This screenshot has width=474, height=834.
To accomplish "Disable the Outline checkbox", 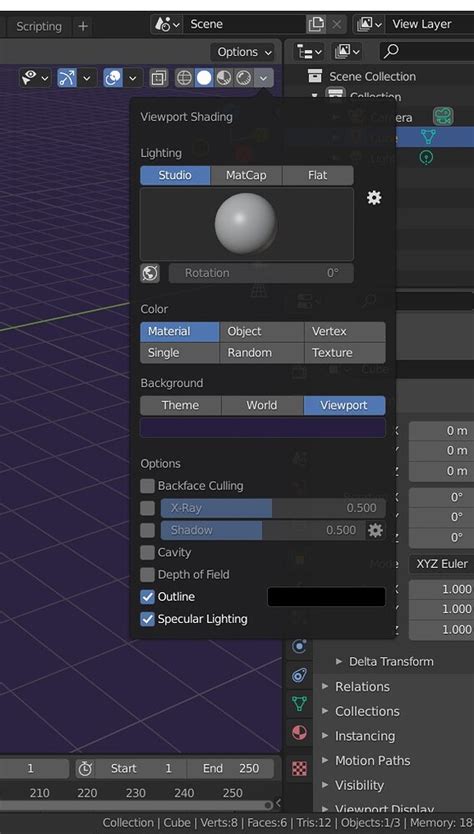I will (147, 597).
